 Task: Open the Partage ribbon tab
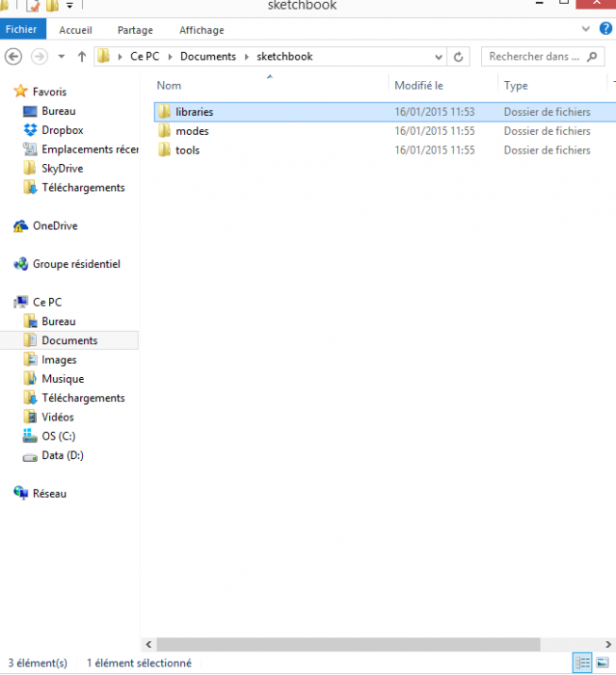click(135, 30)
